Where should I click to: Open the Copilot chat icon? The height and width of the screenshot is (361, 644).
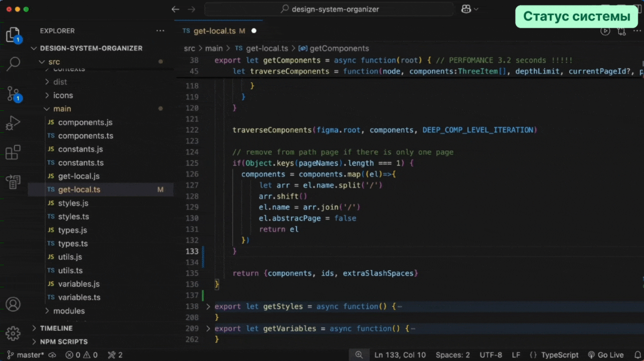click(466, 9)
